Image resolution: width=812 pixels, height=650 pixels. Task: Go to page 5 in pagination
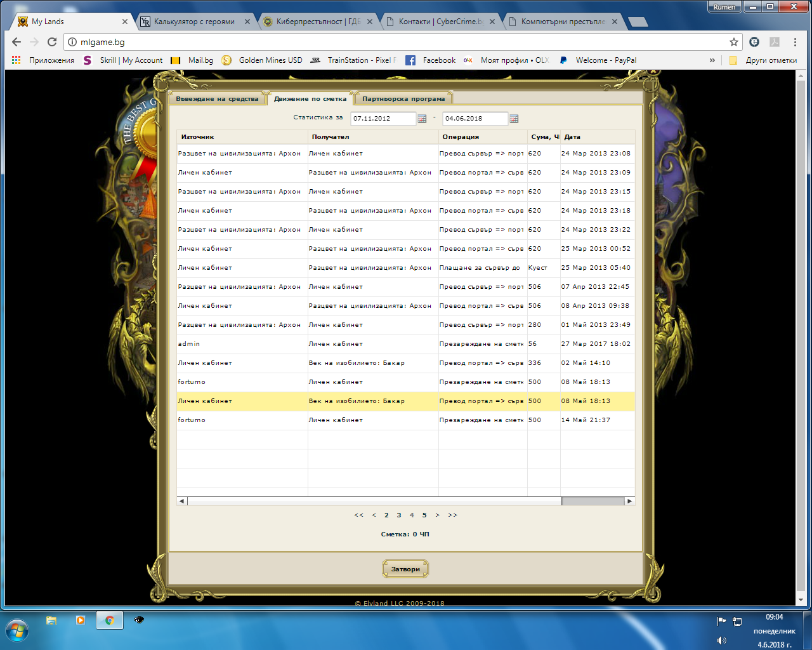424,515
